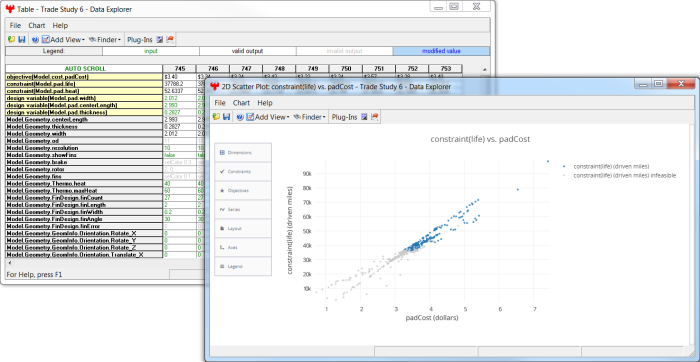The height and width of the screenshot is (362, 700).
Task: Toggle AUTO SCROLL in the table header
Action: [85, 69]
